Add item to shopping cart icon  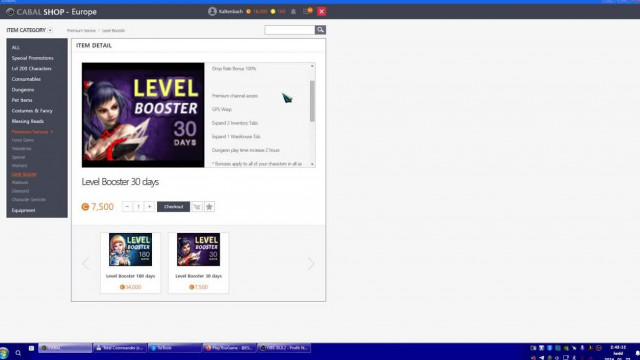pos(197,207)
